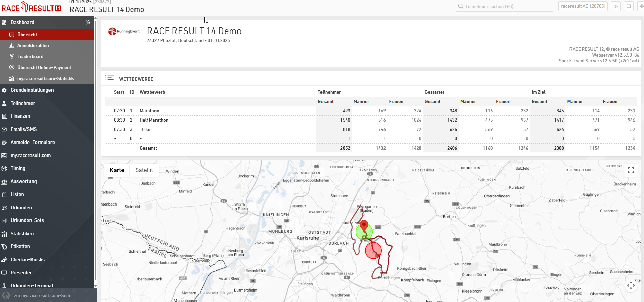Viewport: 644px width, 302px height.
Task: Click the Emails/SMS envelope icon
Action: click(4, 129)
